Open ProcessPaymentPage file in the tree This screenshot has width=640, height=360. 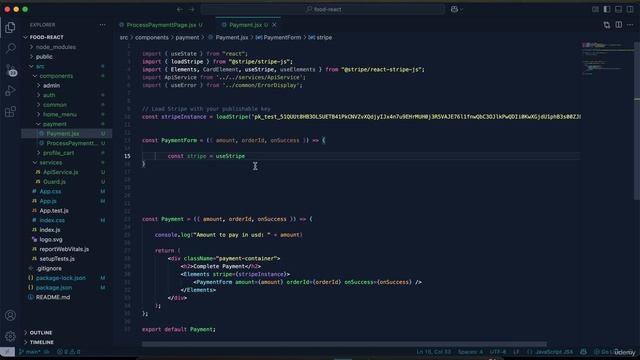(x=71, y=143)
